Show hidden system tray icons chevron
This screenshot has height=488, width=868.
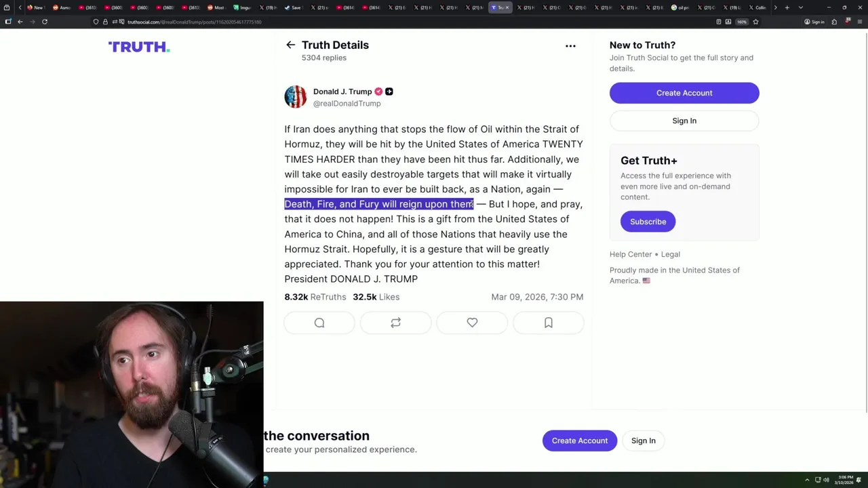tap(807, 480)
